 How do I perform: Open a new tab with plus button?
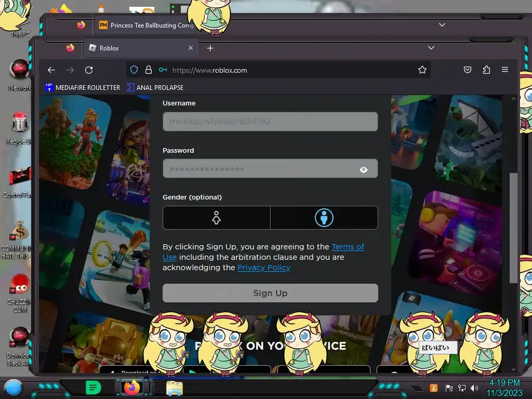point(210,48)
